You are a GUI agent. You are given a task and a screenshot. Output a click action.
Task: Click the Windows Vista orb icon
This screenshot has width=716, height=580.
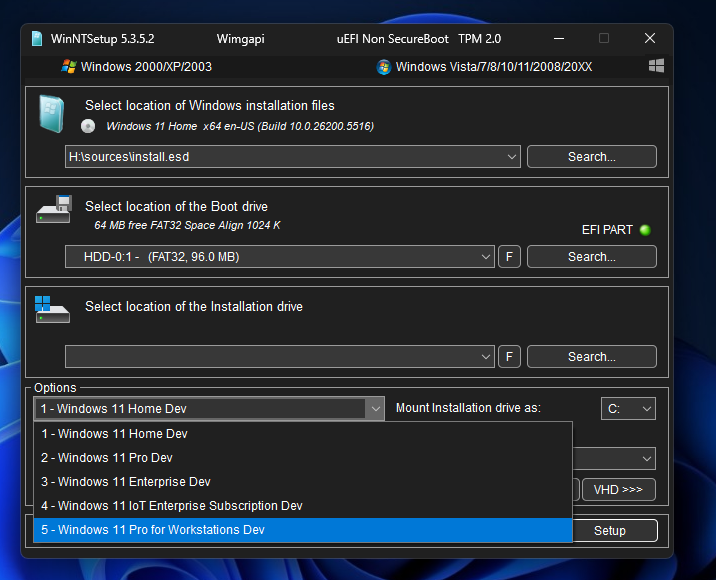[x=384, y=67]
